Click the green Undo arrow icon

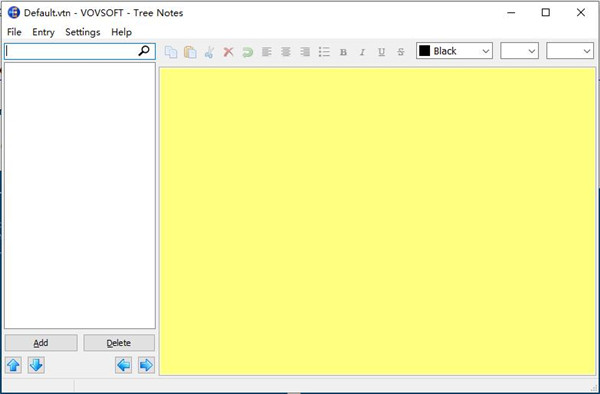coord(248,52)
